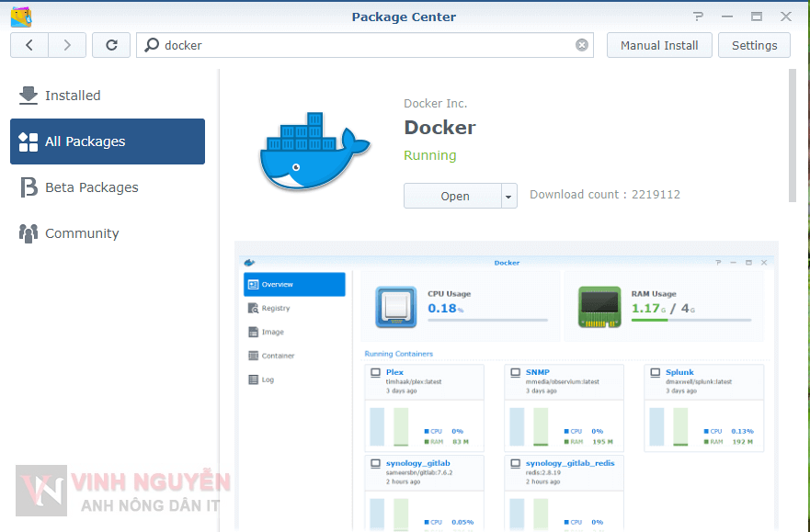Click Registry in the Docker screenshot

275,308
